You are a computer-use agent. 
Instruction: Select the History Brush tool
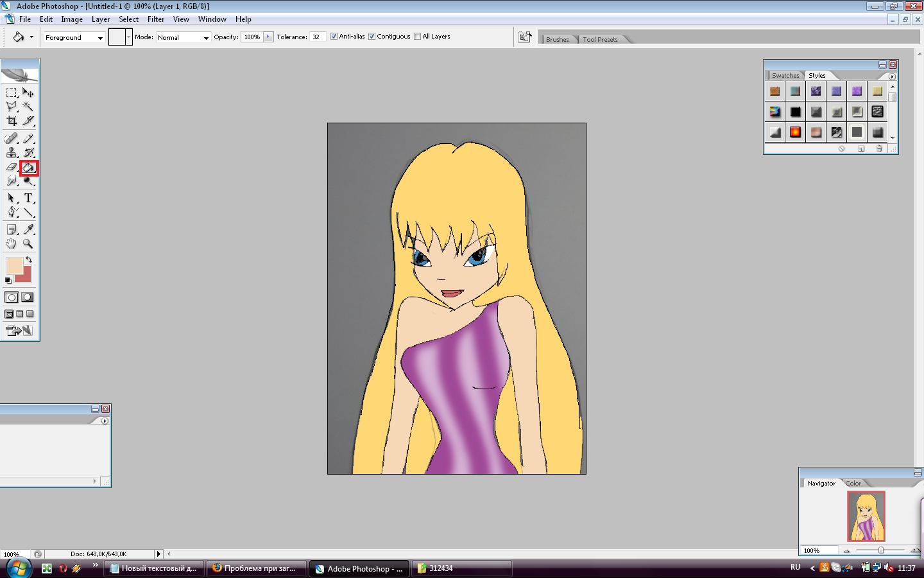tap(28, 153)
